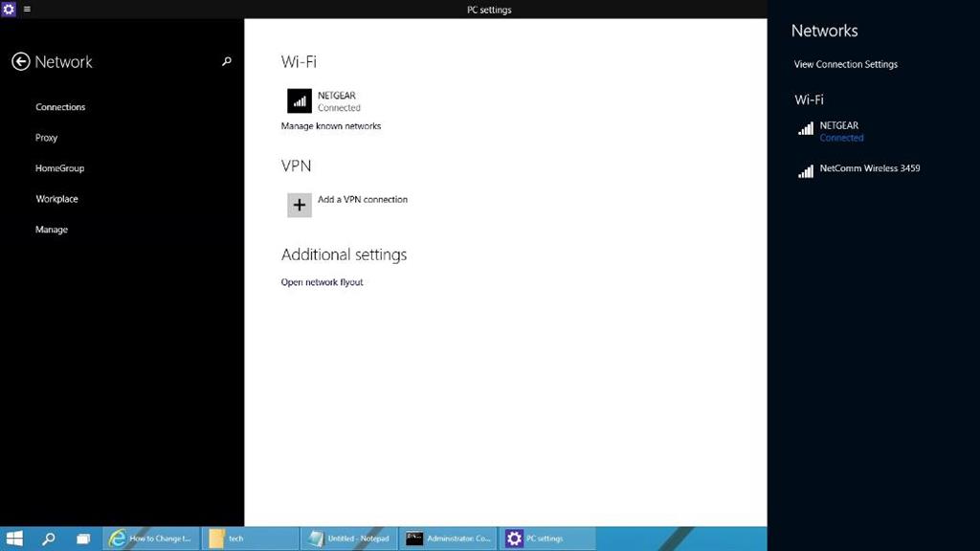Screen dimensions: 980x551
Task: Click the purple settings gear icon top left
Action: [9, 10]
